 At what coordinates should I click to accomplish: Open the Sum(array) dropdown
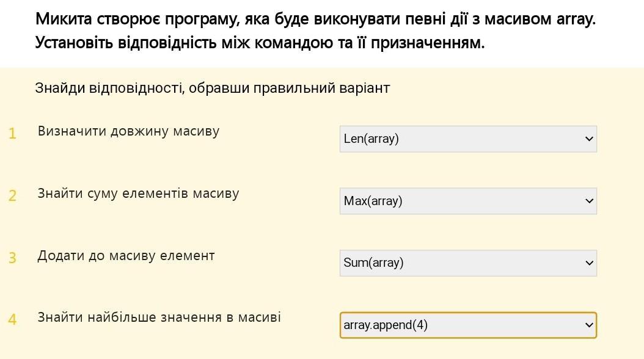click(468, 263)
